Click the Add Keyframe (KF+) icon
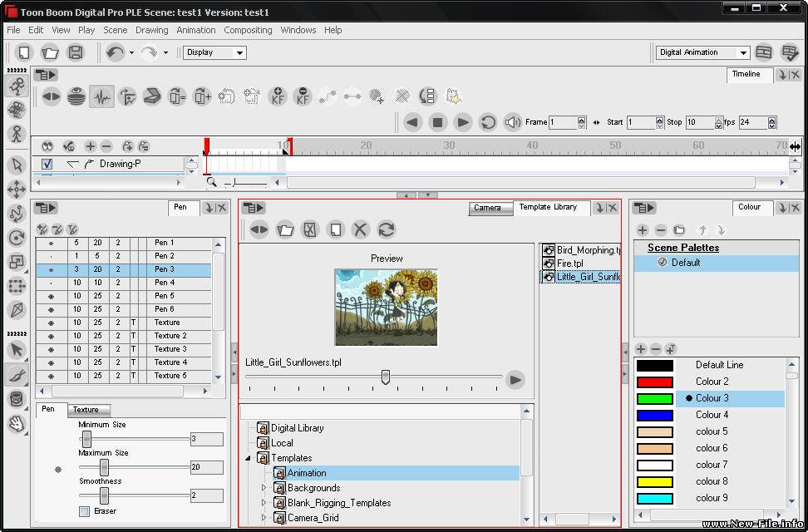808x532 pixels. [x=278, y=96]
